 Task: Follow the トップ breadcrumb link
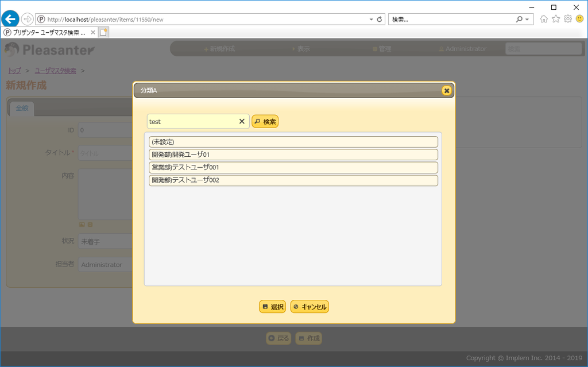(x=14, y=71)
